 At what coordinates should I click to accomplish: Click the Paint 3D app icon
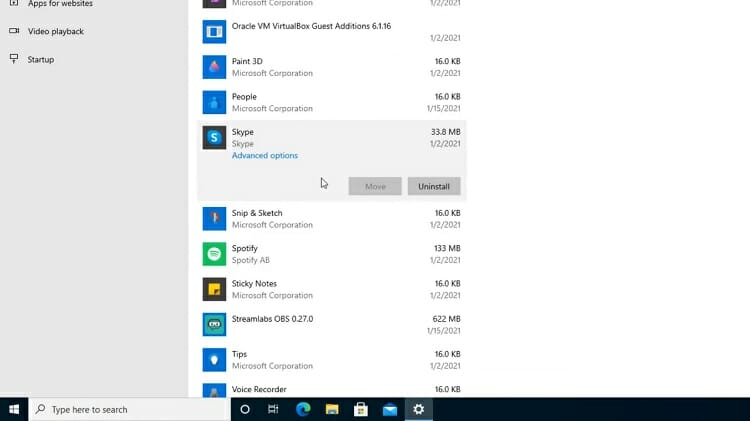(x=214, y=67)
